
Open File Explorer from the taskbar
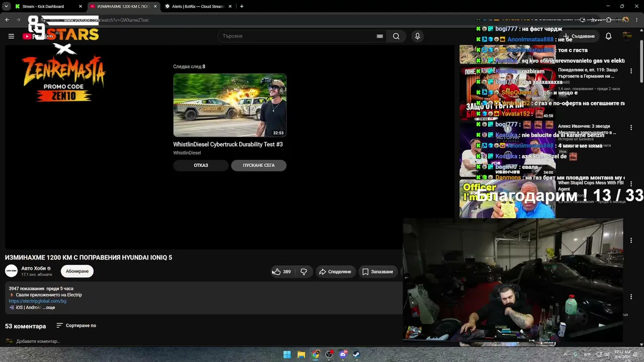coord(301,354)
